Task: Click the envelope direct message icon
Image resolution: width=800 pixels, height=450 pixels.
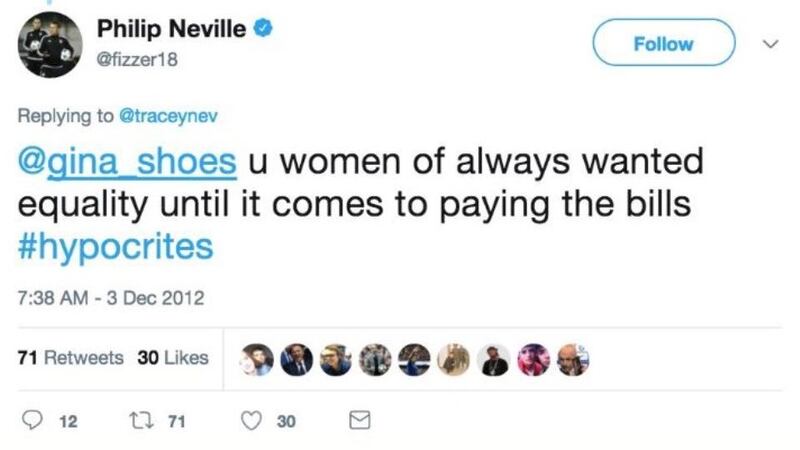Action: click(x=356, y=422)
